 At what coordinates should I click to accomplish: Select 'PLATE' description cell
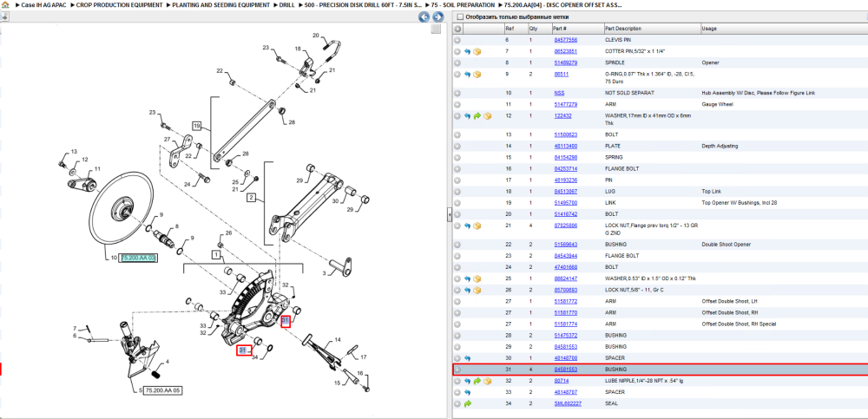point(612,146)
